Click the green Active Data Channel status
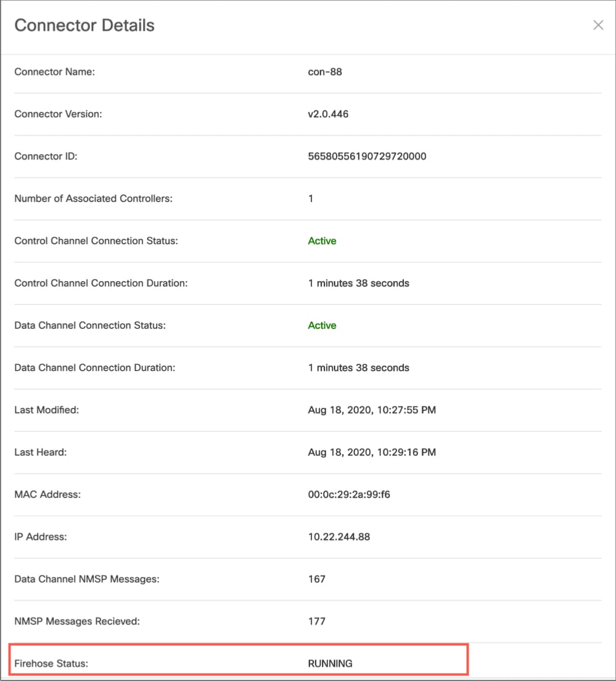The width and height of the screenshot is (616, 681). [x=322, y=325]
